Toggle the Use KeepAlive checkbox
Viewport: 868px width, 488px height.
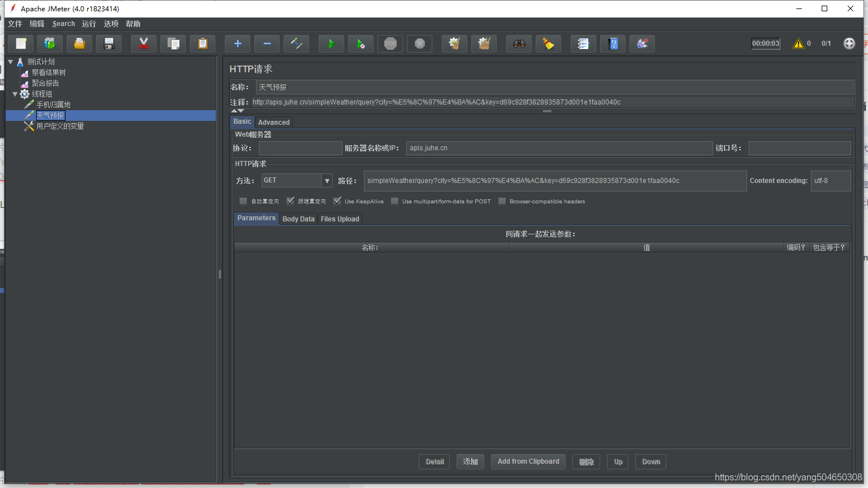(x=337, y=201)
